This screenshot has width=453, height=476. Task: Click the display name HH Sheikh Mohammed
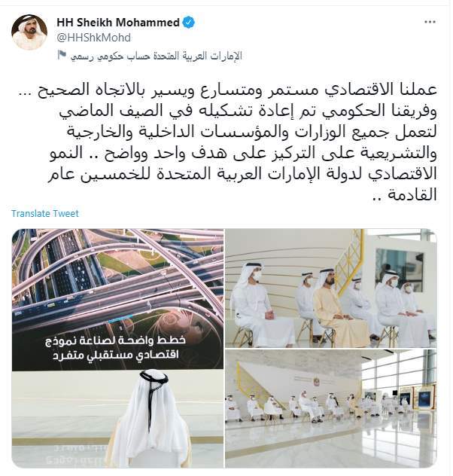tap(118, 23)
